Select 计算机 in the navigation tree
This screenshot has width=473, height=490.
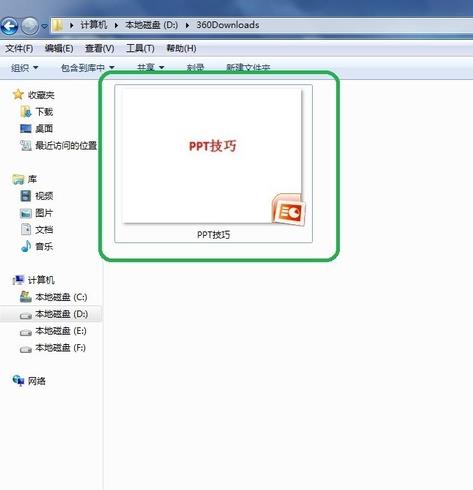tap(41, 280)
